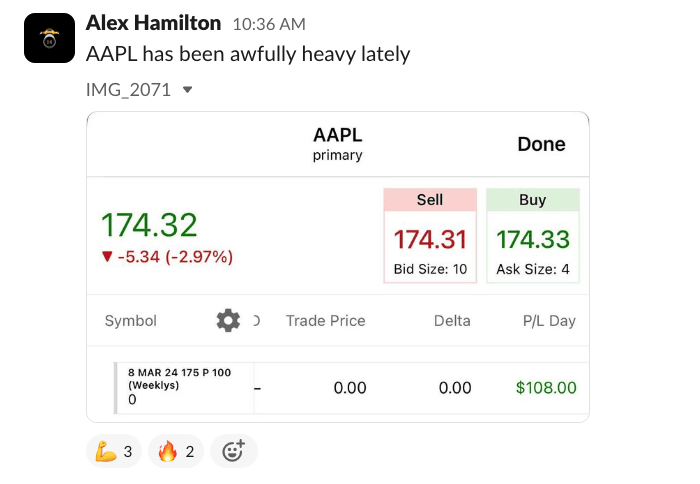Click the large 174.32 last price

point(149,225)
